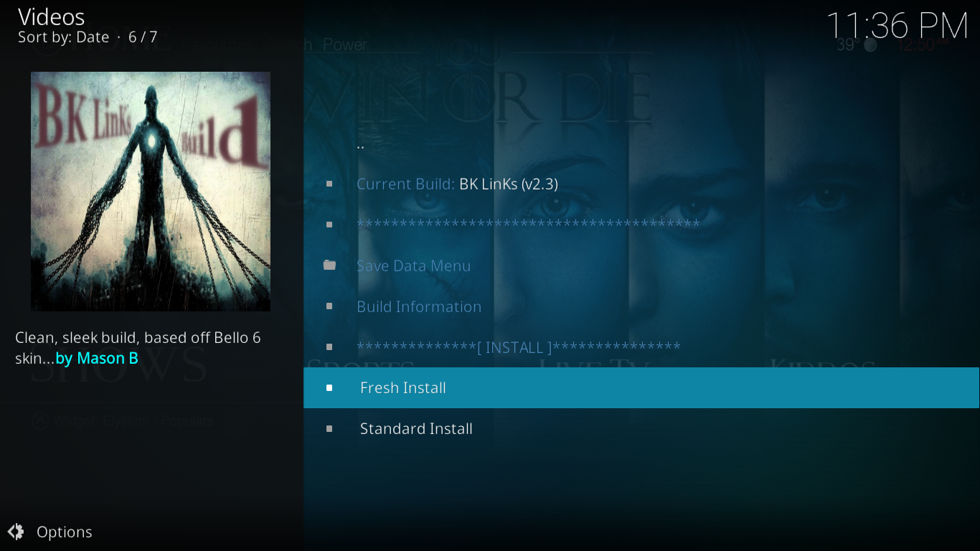Open the Options gear icon

(16, 532)
